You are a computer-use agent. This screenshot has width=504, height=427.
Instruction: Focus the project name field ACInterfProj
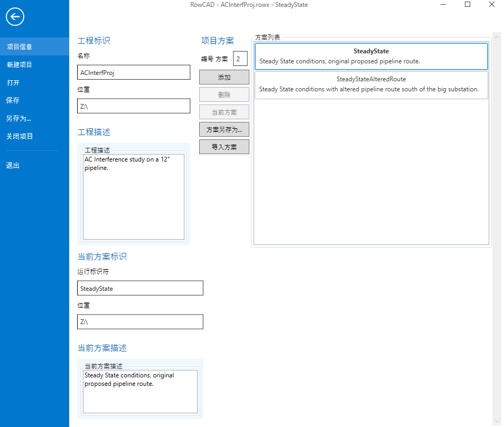pyautogui.click(x=134, y=72)
